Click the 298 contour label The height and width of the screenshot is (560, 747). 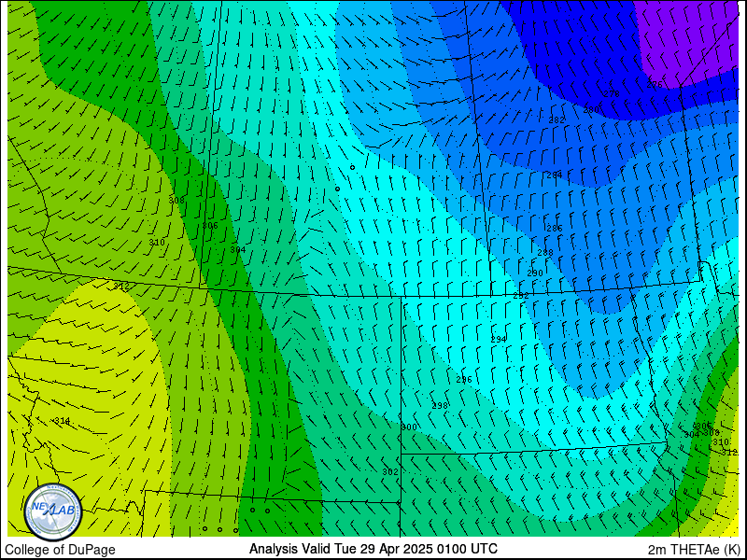coord(440,406)
